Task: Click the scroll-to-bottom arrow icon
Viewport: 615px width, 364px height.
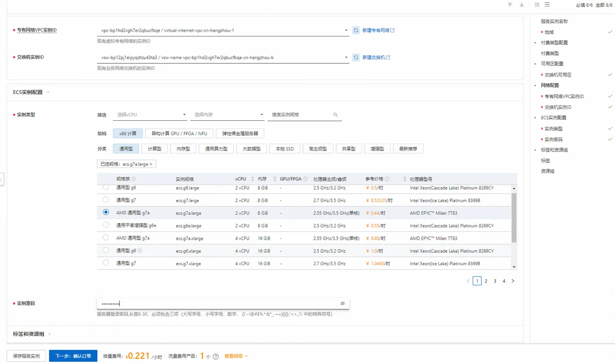Action: coord(521,5)
